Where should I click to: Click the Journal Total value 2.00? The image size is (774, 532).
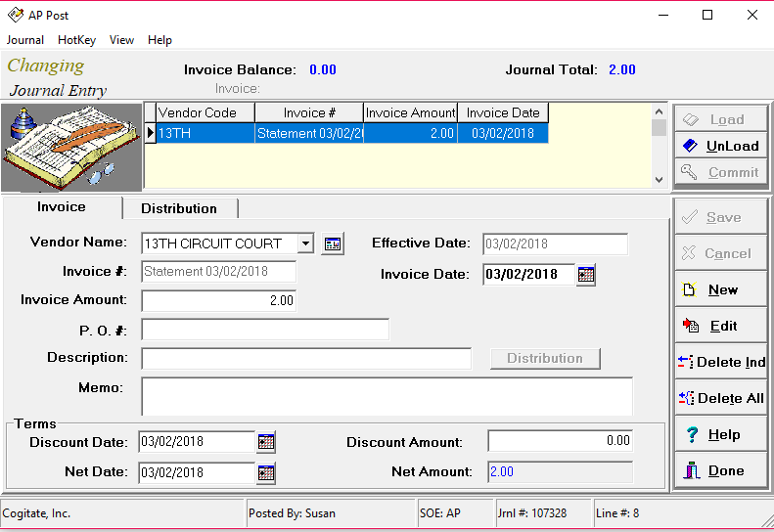[622, 69]
